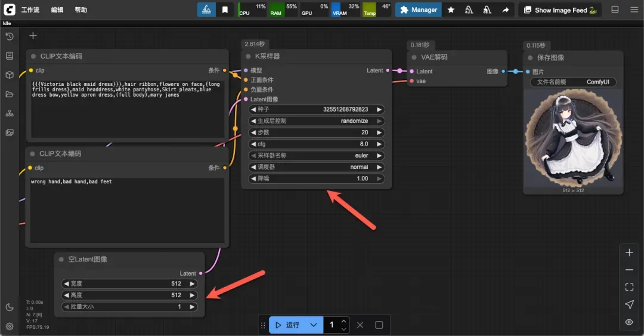
Task: Click the ComfyUI logo icon
Action: (x=10, y=10)
